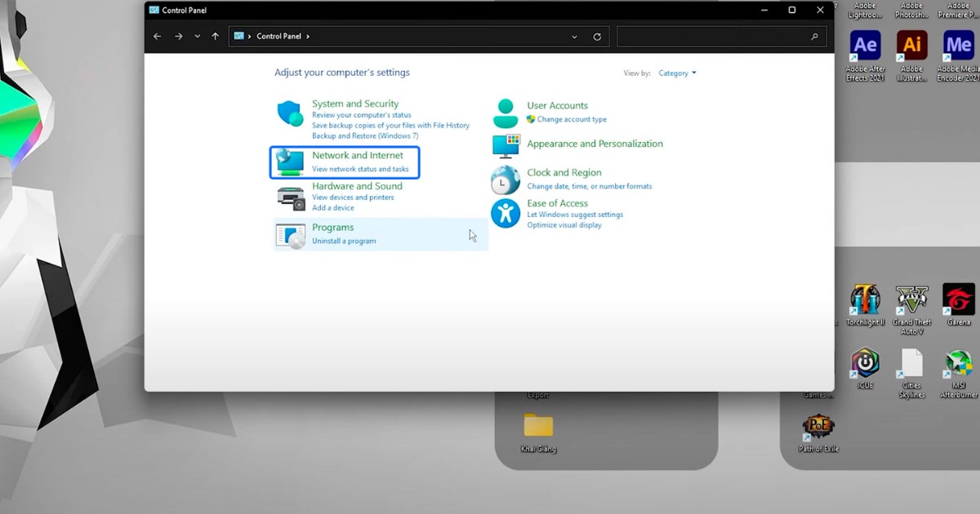Click the Appearance and Personalization icon
This screenshot has width=980, height=514.
pyautogui.click(x=506, y=145)
